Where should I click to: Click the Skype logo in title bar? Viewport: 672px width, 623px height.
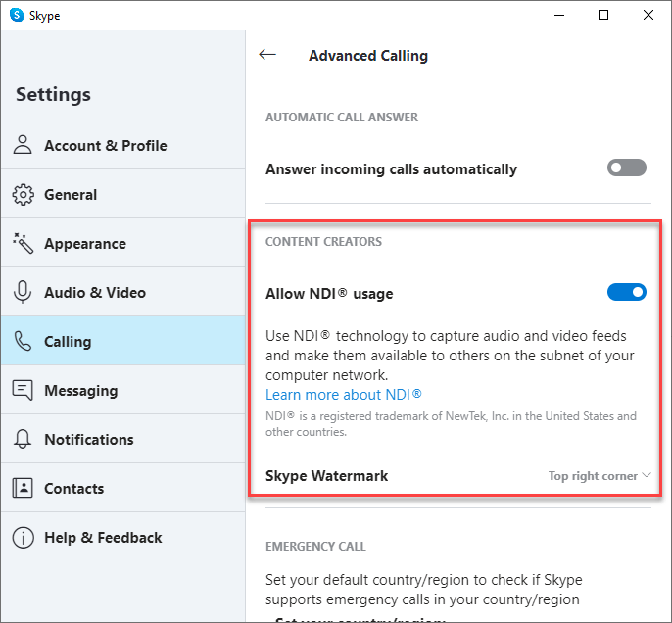17,16
